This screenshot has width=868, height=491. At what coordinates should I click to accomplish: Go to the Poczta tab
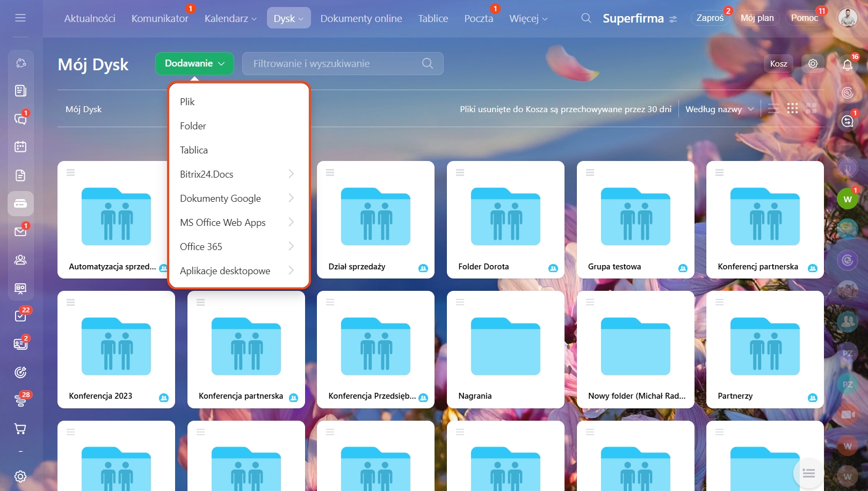479,18
